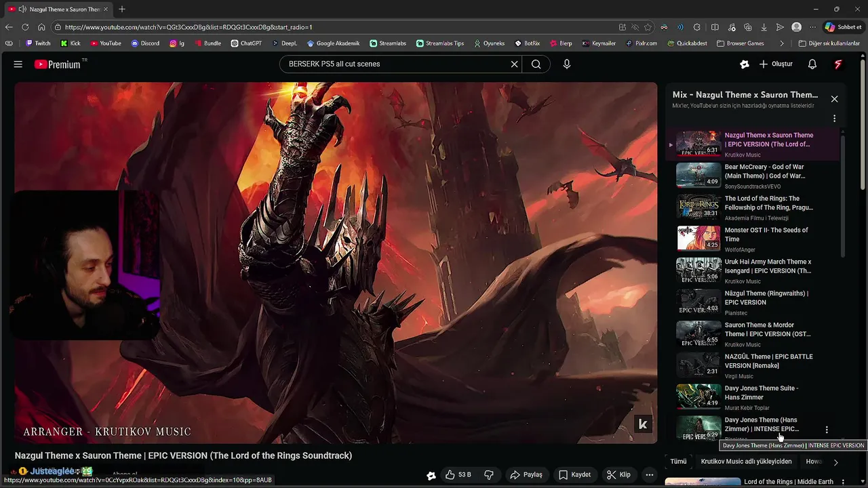The width and height of the screenshot is (868, 488).
Task: Toggle split screen view icon
Action: [715, 27]
